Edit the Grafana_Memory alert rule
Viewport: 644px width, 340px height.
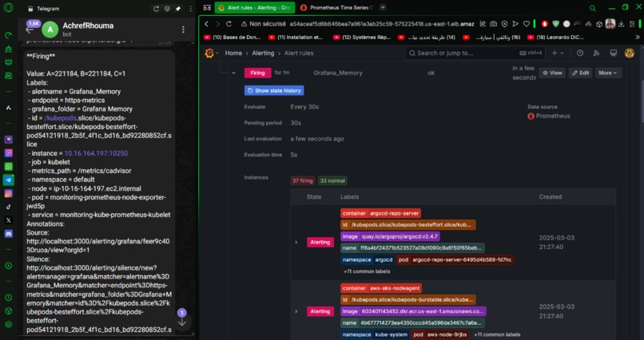[580, 73]
